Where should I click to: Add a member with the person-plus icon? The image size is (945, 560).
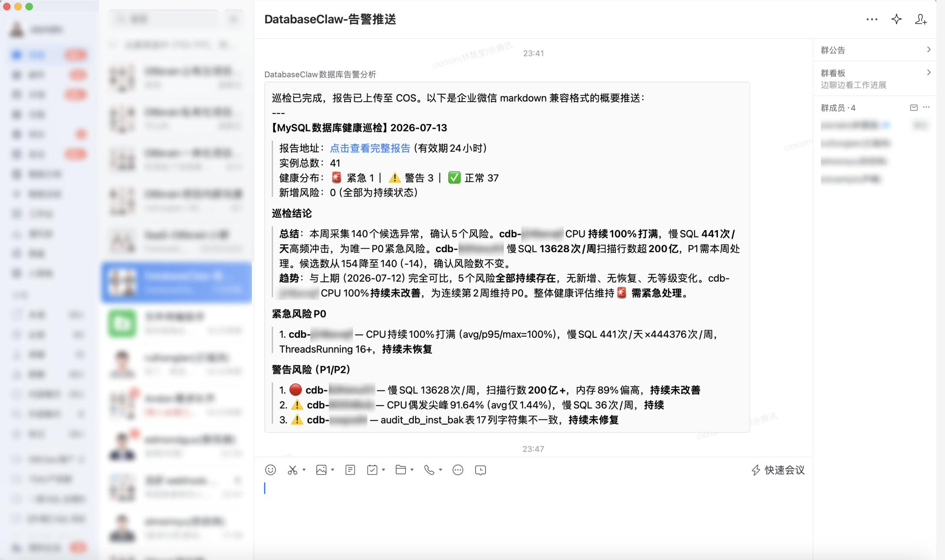pyautogui.click(x=921, y=20)
